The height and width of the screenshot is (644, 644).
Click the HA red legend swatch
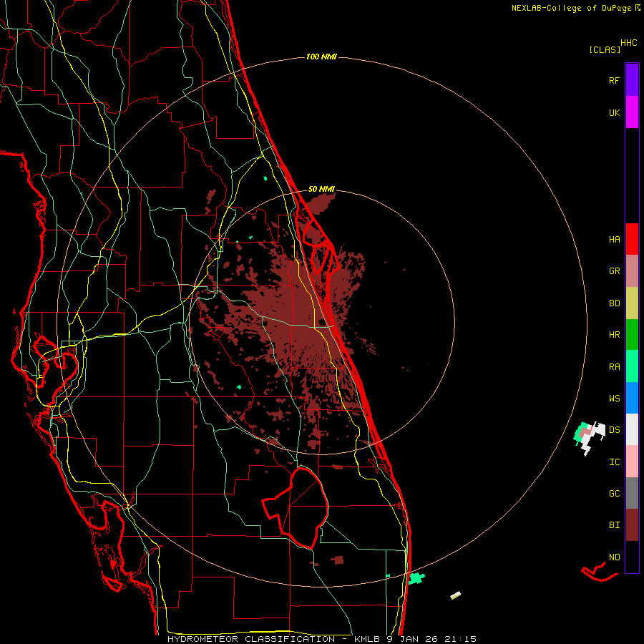(632, 239)
